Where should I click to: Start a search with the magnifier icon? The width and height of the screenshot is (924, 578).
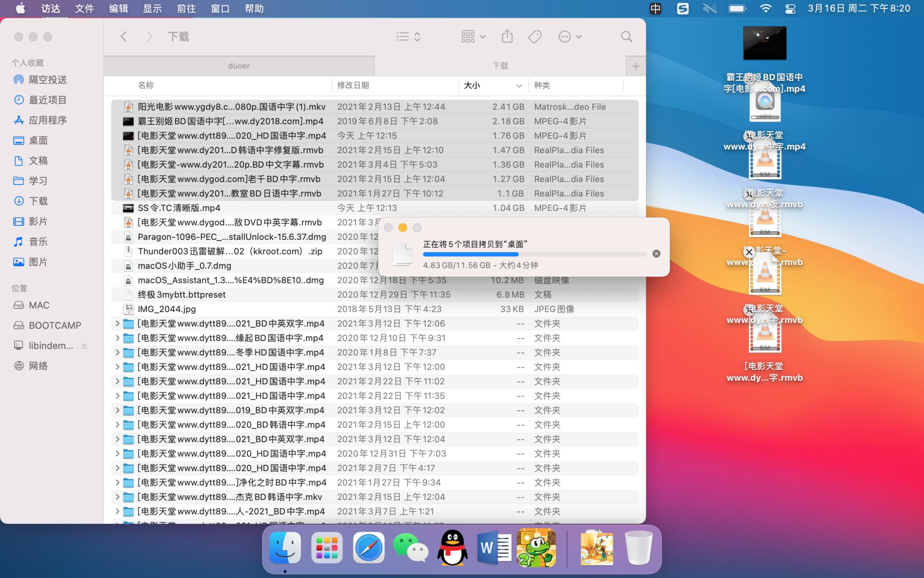pyautogui.click(x=626, y=36)
